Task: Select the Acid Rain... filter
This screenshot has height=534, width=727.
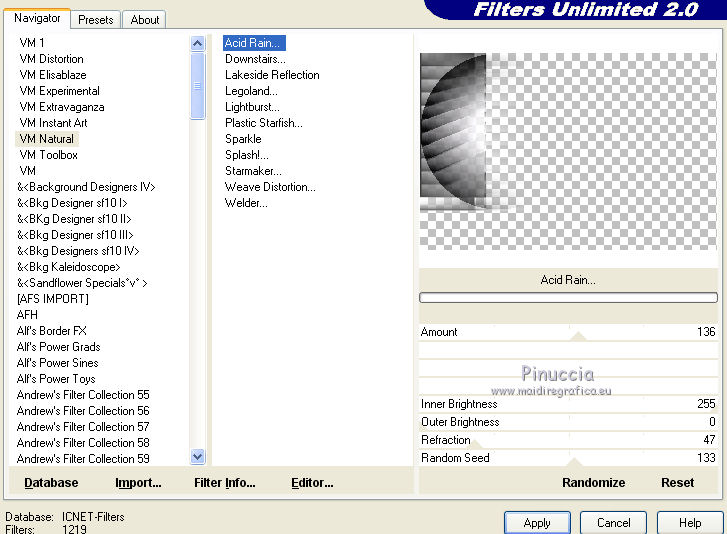Action: pyautogui.click(x=254, y=43)
